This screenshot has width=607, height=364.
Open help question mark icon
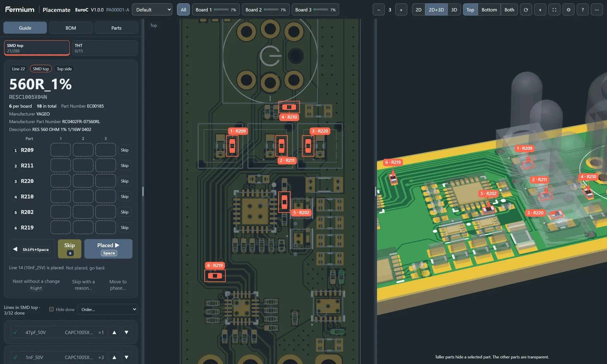pos(583,10)
